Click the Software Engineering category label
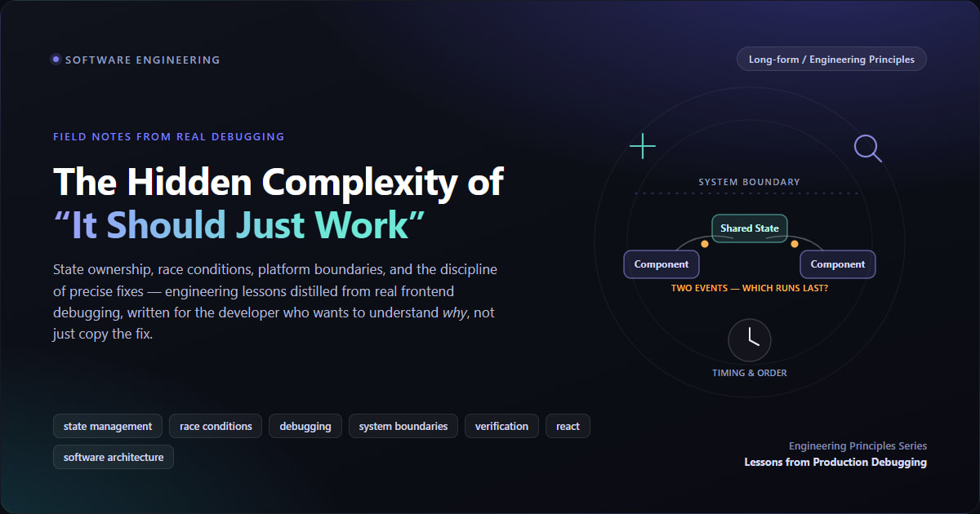980x514 pixels. 143,60
